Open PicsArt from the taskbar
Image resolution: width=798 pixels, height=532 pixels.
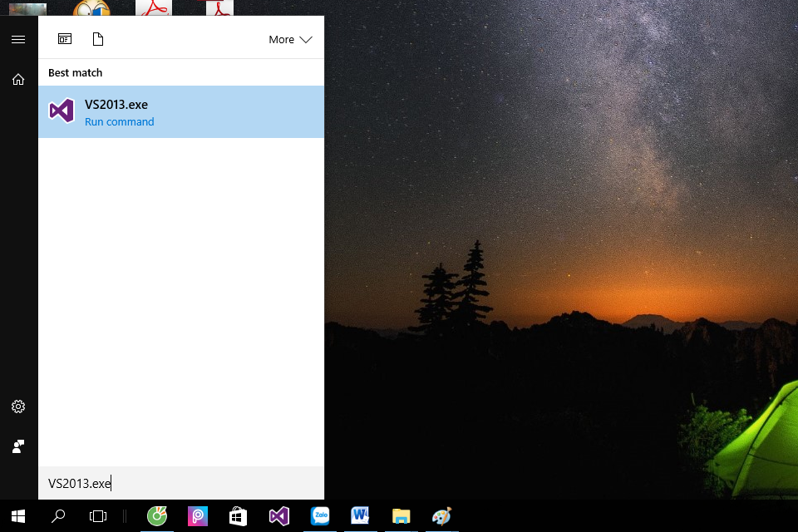[198, 516]
